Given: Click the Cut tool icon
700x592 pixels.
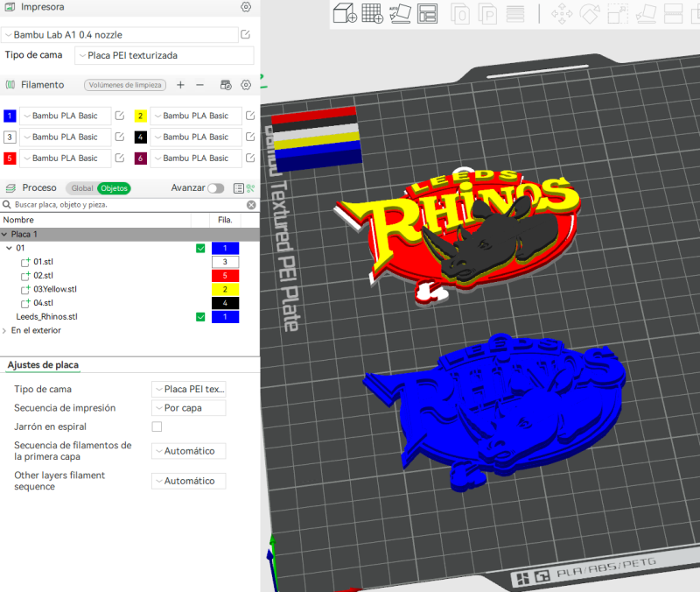Looking at the screenshot, I should (x=673, y=14).
